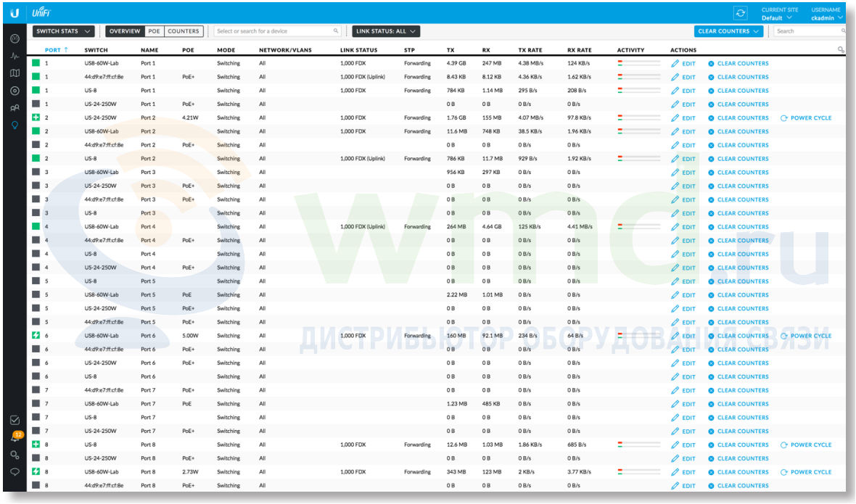Image resolution: width=856 pixels, height=504 pixels.
Task: Click the 4.39 GB TX value
Action: [456, 63]
